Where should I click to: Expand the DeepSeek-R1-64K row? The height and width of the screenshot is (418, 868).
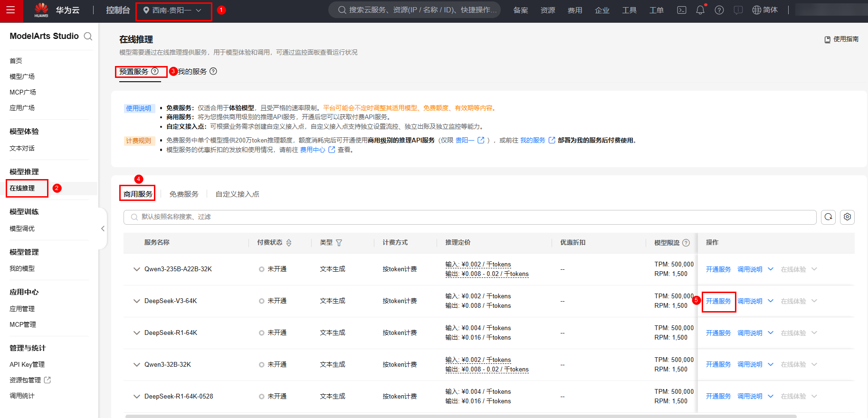pos(137,333)
